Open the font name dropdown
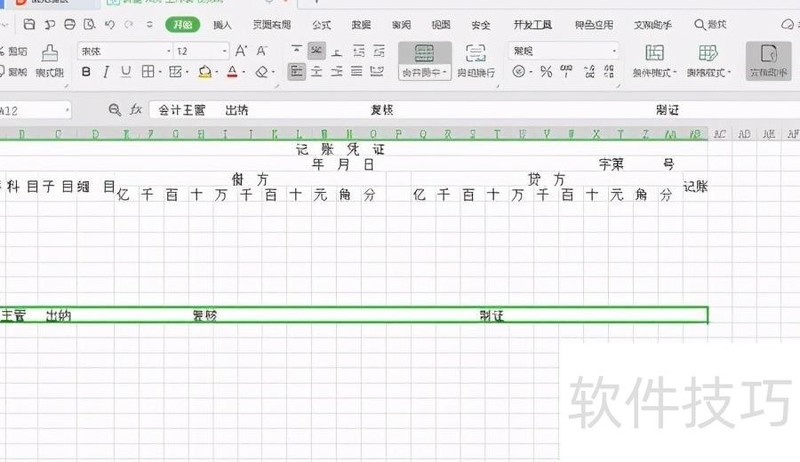The image size is (800, 462). [168, 51]
